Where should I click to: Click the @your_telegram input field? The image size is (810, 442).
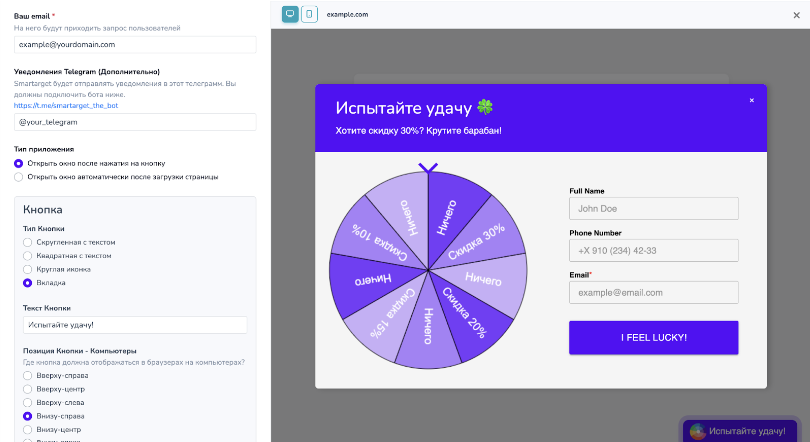[x=135, y=122]
